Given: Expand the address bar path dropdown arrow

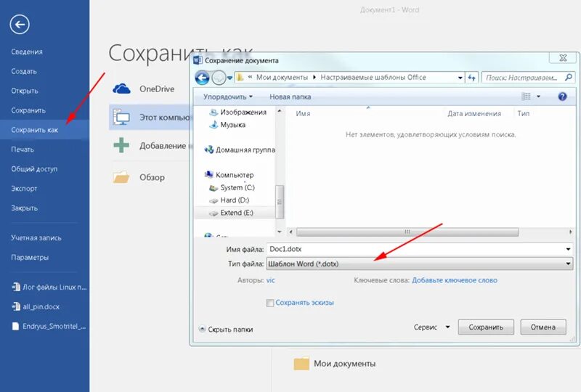Looking at the screenshot, I should 460,78.
